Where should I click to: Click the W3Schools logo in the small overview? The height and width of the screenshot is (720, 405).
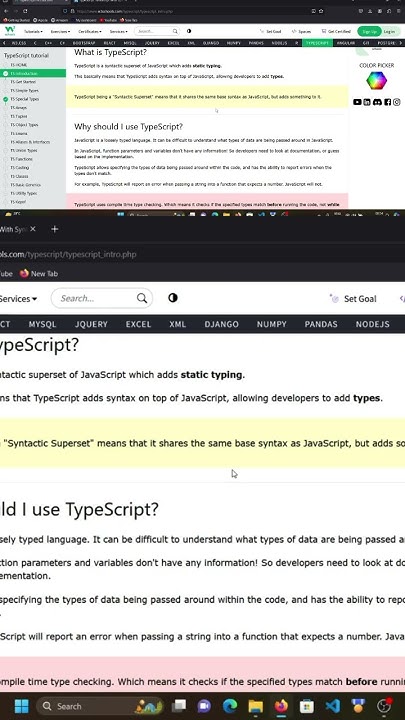(x=10, y=31)
